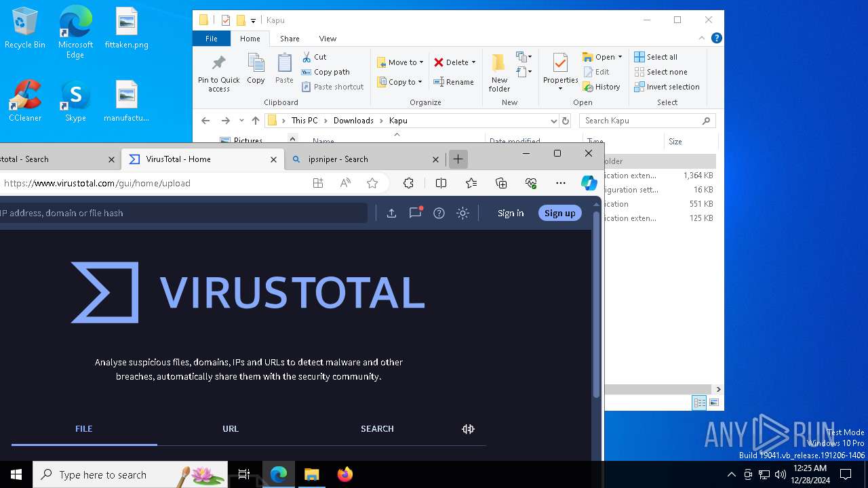Image resolution: width=868 pixels, height=488 pixels.
Task: Open address bar history dropdown in Explorer
Action: pos(553,121)
